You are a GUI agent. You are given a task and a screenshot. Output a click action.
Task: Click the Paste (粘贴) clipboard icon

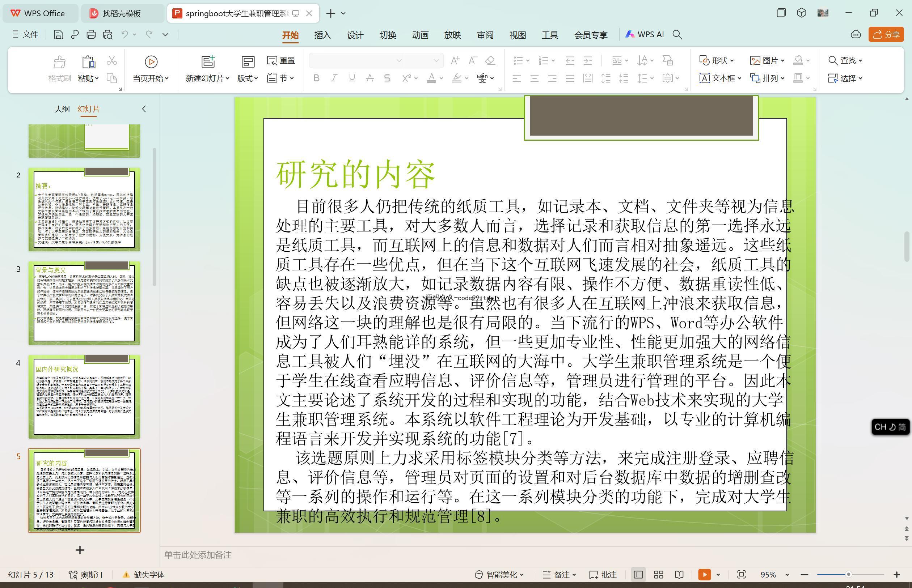tap(88, 62)
